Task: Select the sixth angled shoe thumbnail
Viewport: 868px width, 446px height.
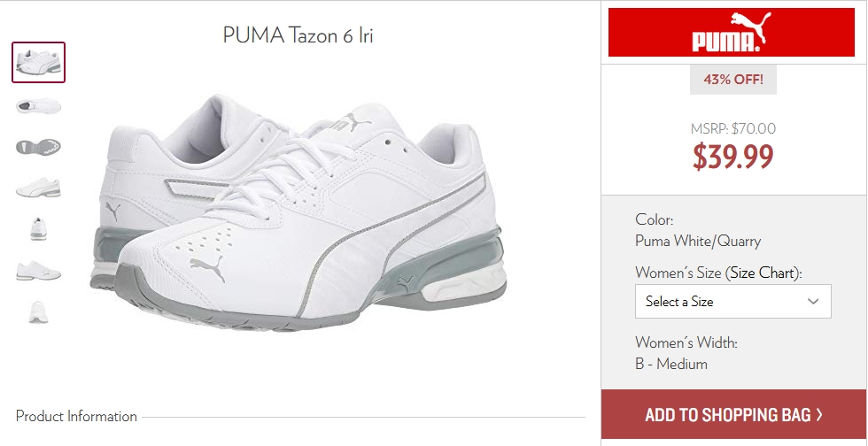Action: pyautogui.click(x=38, y=271)
